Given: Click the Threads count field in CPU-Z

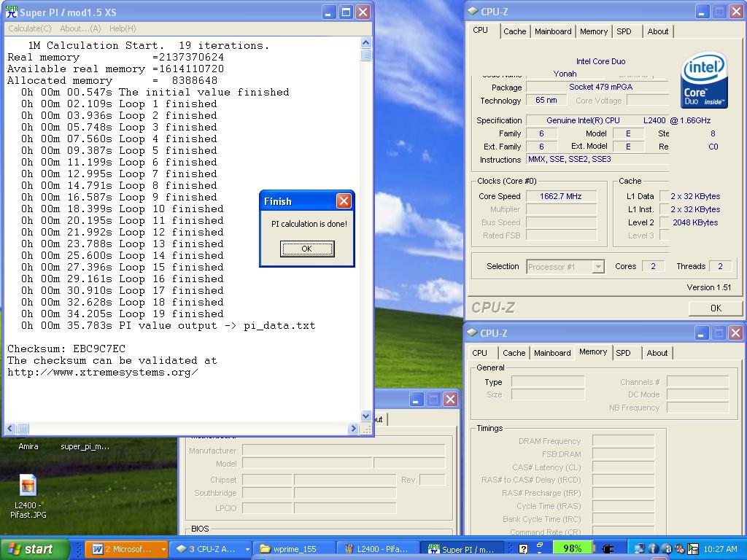Looking at the screenshot, I should click(720, 266).
